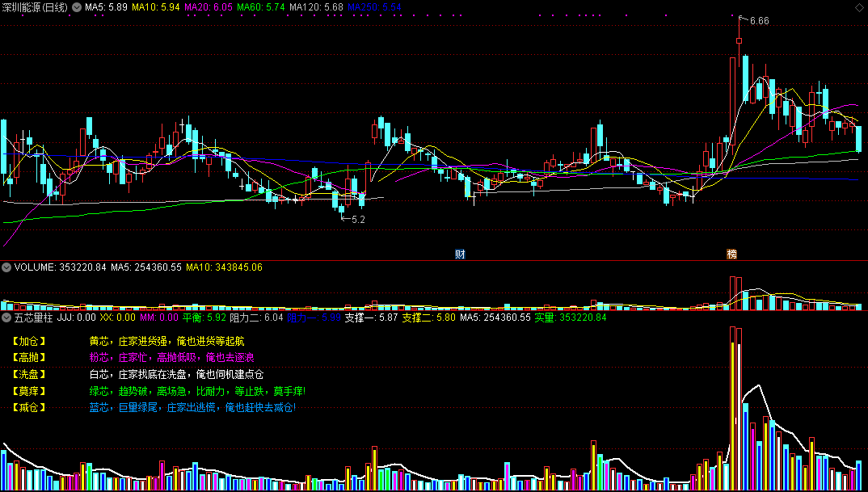Click the MM: 0.00 value
This screenshot has height=492, width=868.
click(159, 317)
